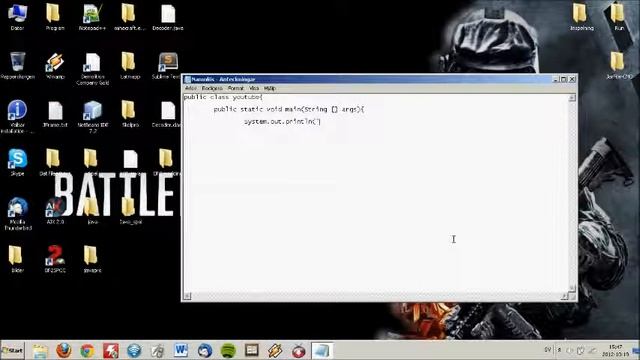Viewport: 640px width, 360px height.
Task: Select the Dator desktop icon
Action: (x=17, y=17)
